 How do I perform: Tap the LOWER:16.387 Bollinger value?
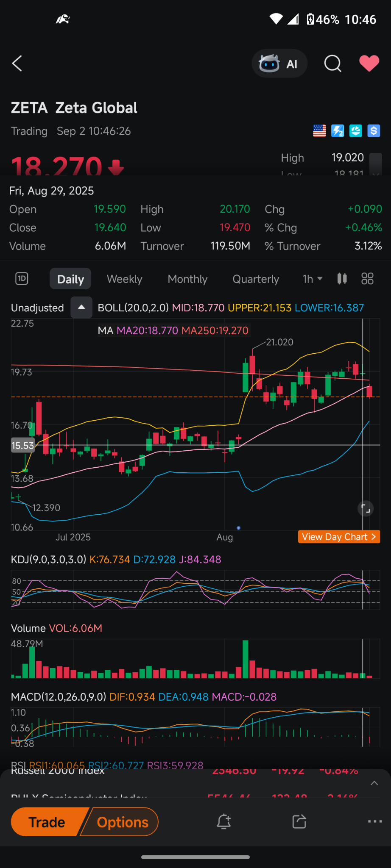tap(329, 308)
